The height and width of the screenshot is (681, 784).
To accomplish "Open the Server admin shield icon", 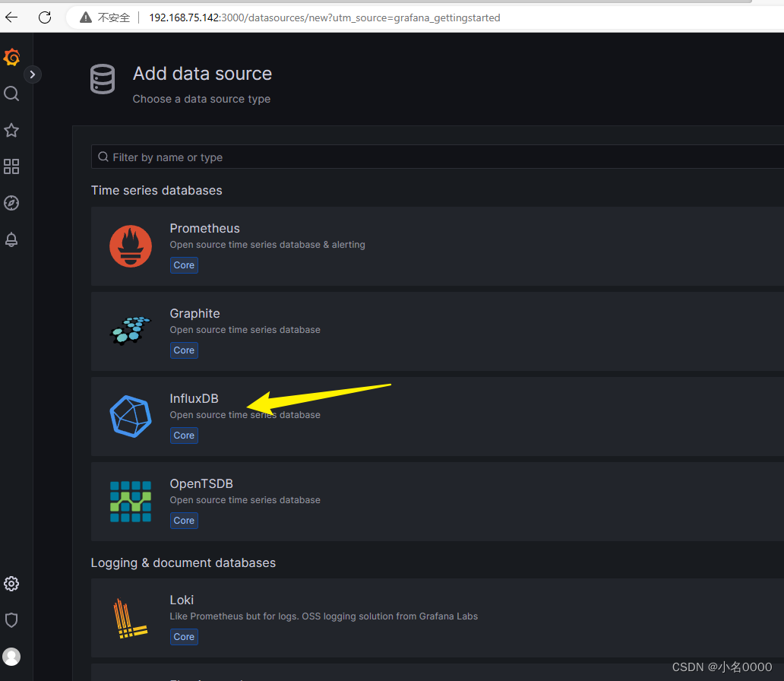I will [x=11, y=620].
